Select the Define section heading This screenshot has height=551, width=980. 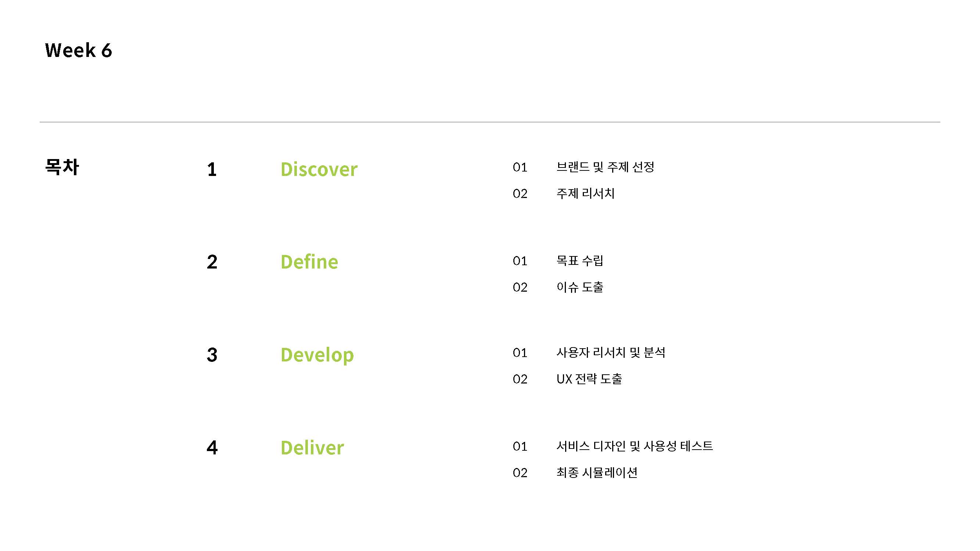click(309, 262)
